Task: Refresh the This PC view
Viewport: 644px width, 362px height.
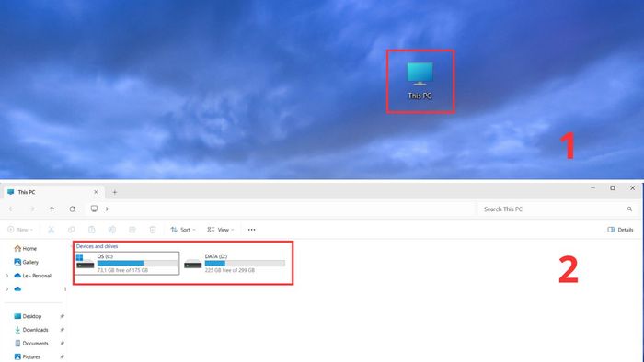Action: (x=73, y=209)
